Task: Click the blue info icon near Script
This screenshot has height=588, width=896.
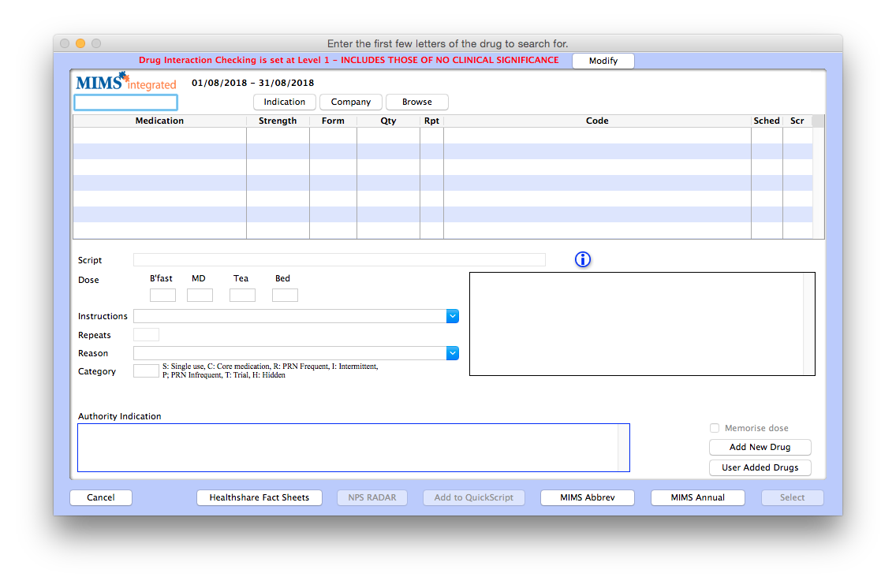Action: [582, 259]
